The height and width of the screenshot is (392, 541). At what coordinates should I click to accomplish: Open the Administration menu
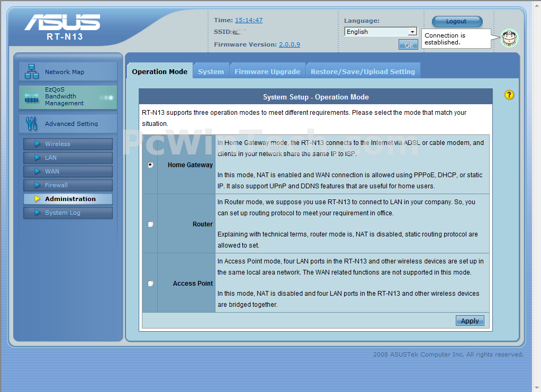pos(68,199)
